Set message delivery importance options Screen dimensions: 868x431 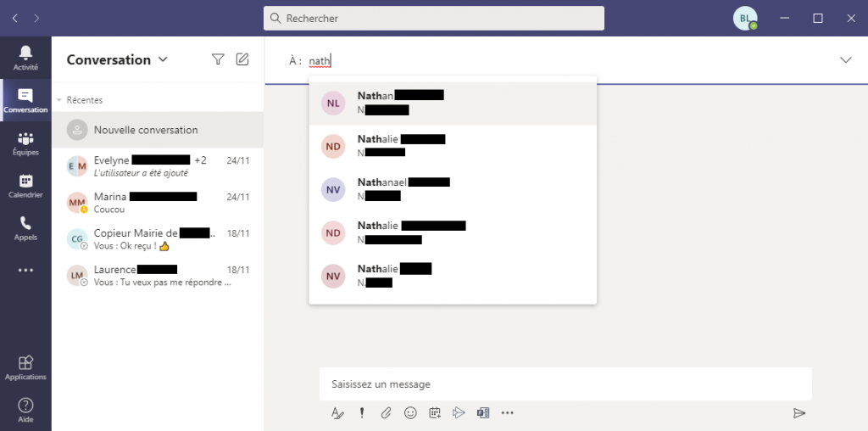[362, 412]
